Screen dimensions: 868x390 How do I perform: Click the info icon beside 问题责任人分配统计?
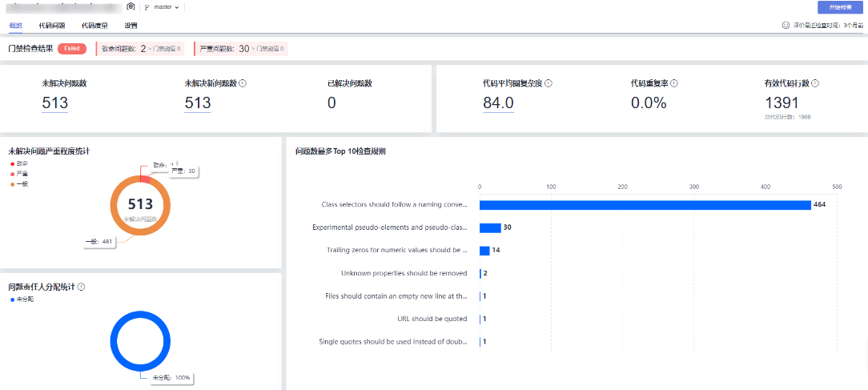[x=82, y=287]
